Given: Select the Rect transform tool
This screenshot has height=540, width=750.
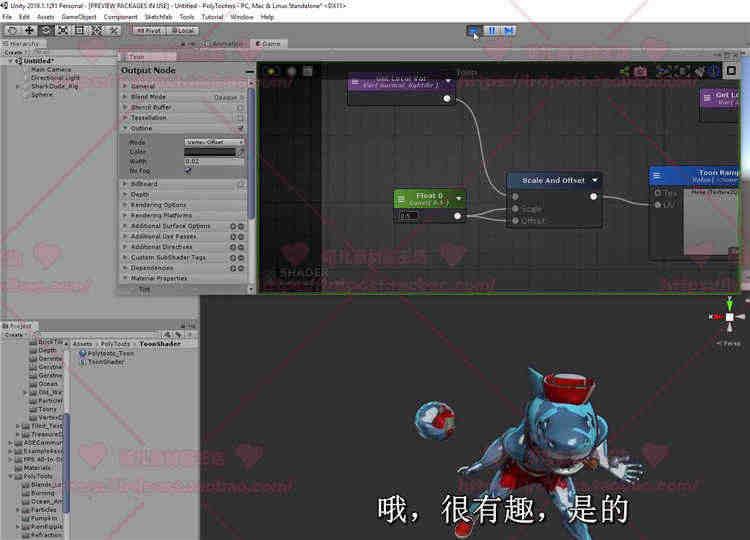Looking at the screenshot, I should coord(79,30).
